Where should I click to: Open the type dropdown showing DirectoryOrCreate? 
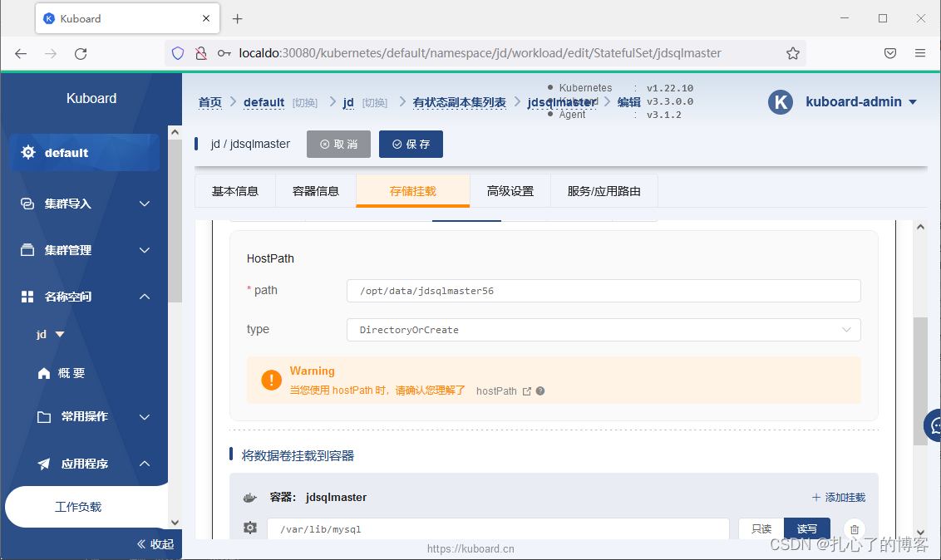[604, 330]
